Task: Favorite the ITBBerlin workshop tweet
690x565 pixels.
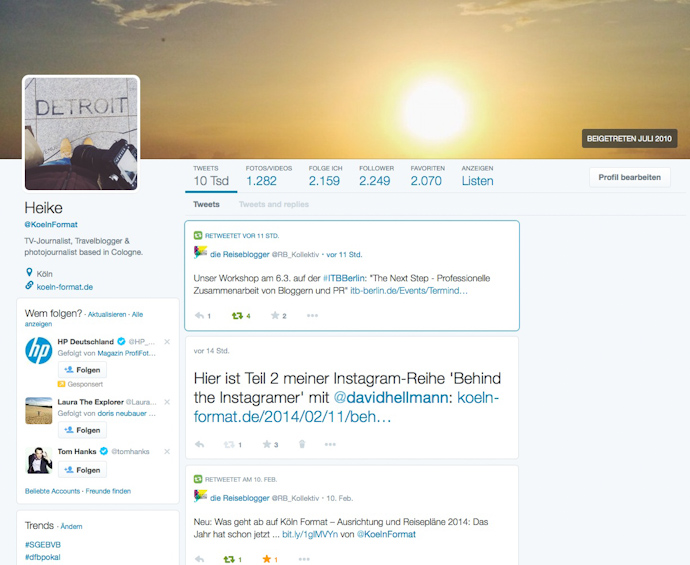Action: click(275, 316)
